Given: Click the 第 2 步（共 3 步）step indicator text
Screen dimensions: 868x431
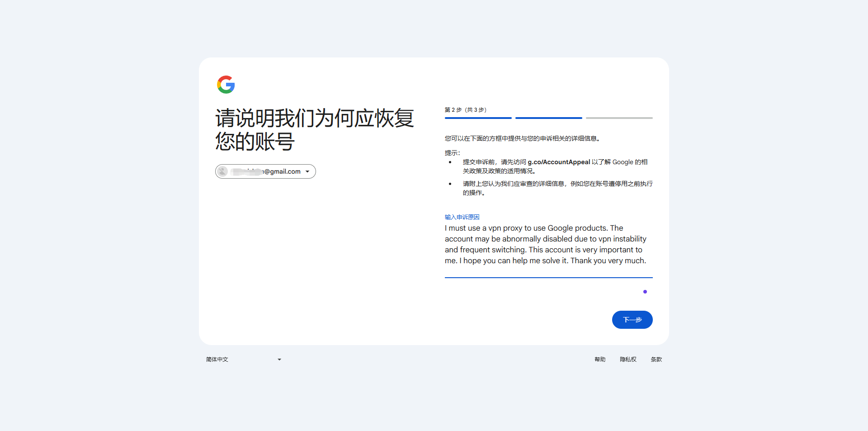Looking at the screenshot, I should [x=466, y=110].
